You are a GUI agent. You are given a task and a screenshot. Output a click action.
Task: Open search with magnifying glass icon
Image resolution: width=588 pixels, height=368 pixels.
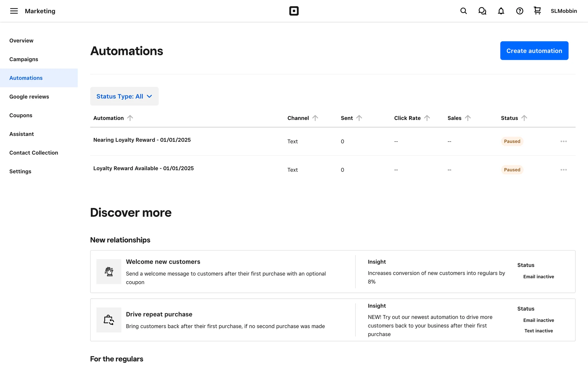463,11
